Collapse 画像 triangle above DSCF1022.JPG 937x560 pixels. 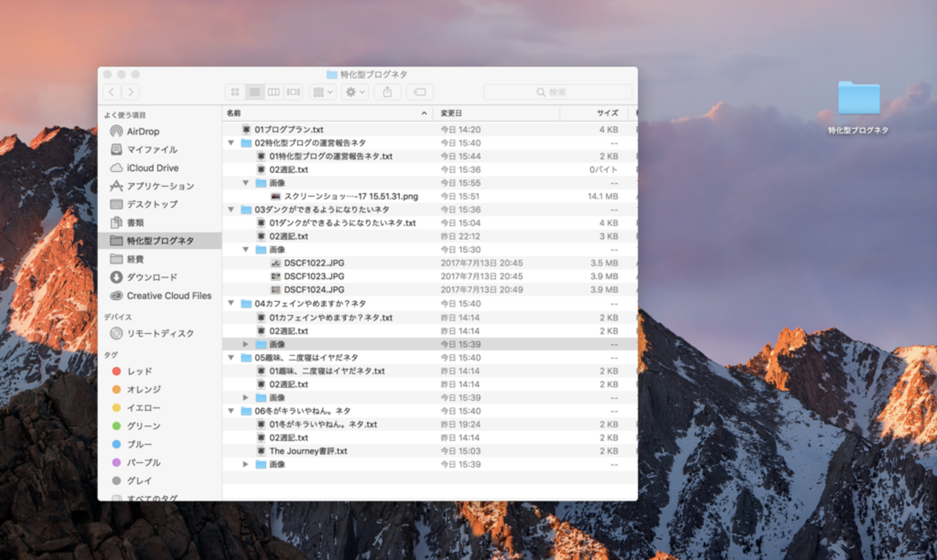(x=246, y=250)
